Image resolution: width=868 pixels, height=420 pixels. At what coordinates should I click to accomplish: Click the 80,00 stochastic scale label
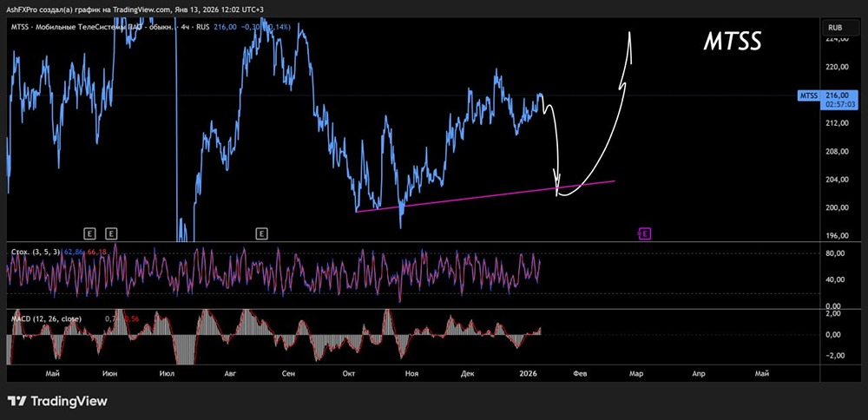837,253
